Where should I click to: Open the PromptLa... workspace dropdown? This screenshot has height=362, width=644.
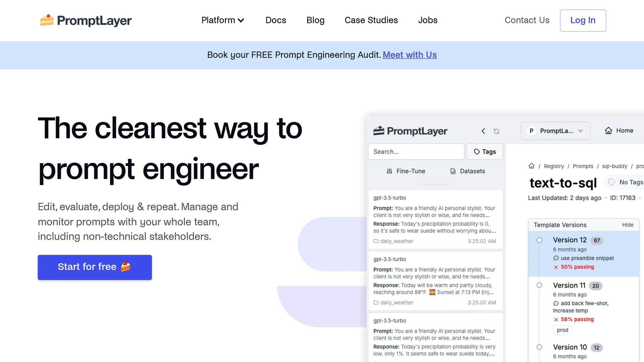click(x=555, y=131)
